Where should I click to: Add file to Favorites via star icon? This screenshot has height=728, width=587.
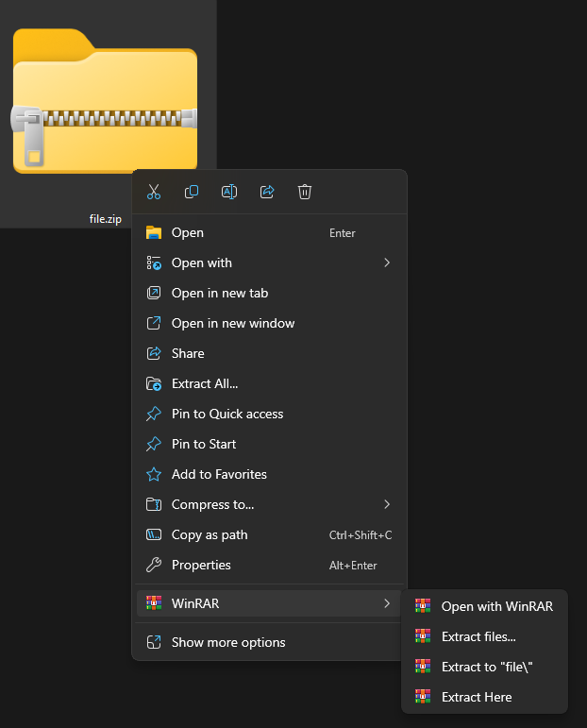pyautogui.click(x=154, y=474)
